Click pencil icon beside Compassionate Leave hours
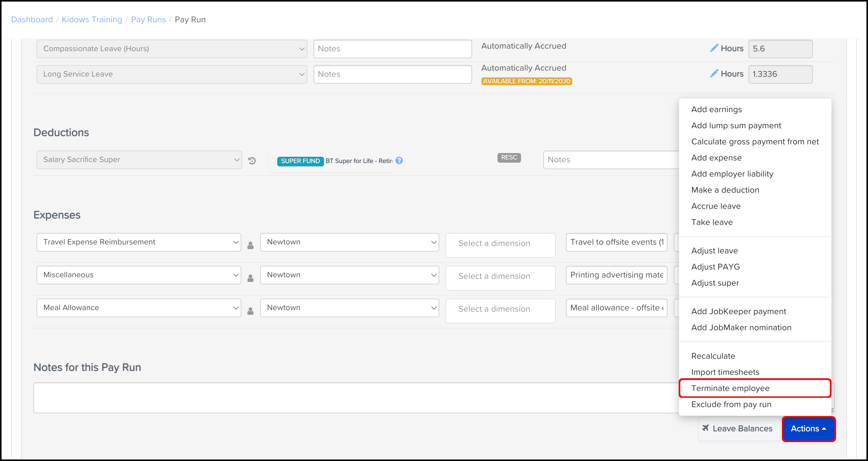868x461 pixels. click(x=714, y=48)
